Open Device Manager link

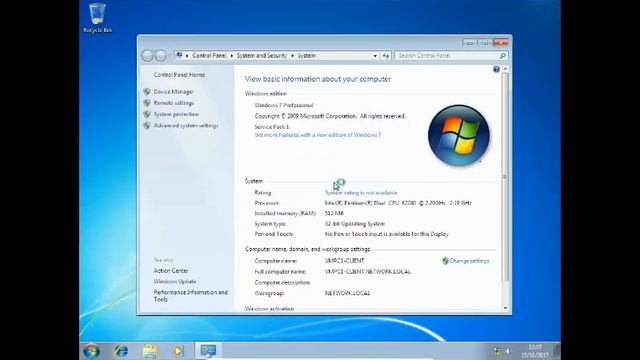click(173, 92)
